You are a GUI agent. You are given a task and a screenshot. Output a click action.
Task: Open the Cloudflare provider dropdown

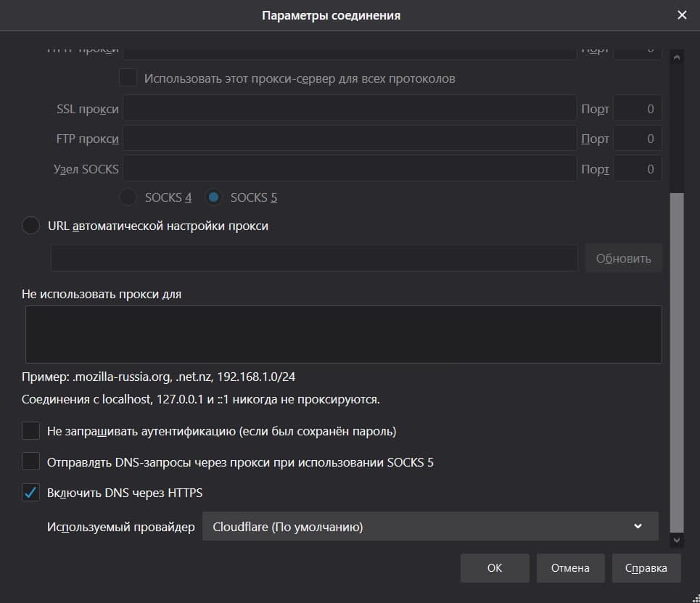(x=429, y=526)
